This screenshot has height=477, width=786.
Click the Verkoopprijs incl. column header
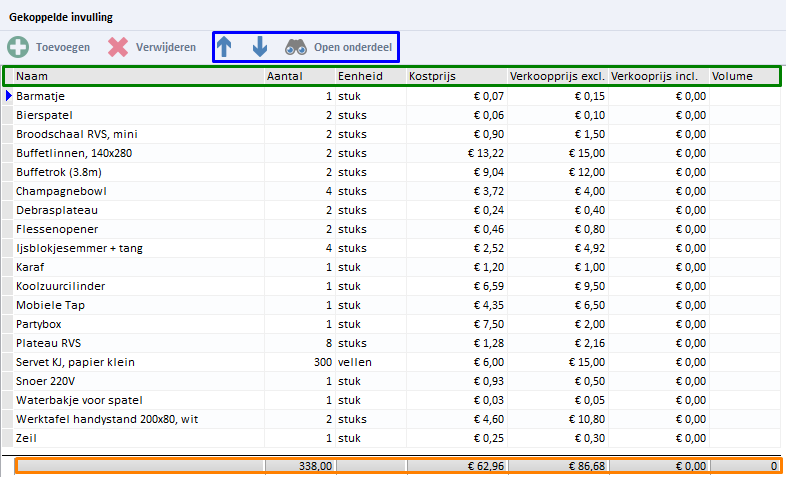click(657, 76)
